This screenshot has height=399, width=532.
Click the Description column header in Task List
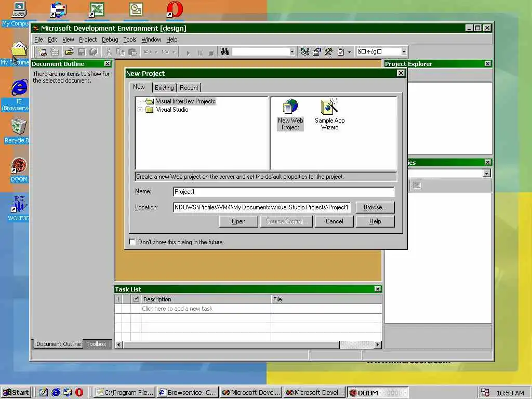[206, 299]
